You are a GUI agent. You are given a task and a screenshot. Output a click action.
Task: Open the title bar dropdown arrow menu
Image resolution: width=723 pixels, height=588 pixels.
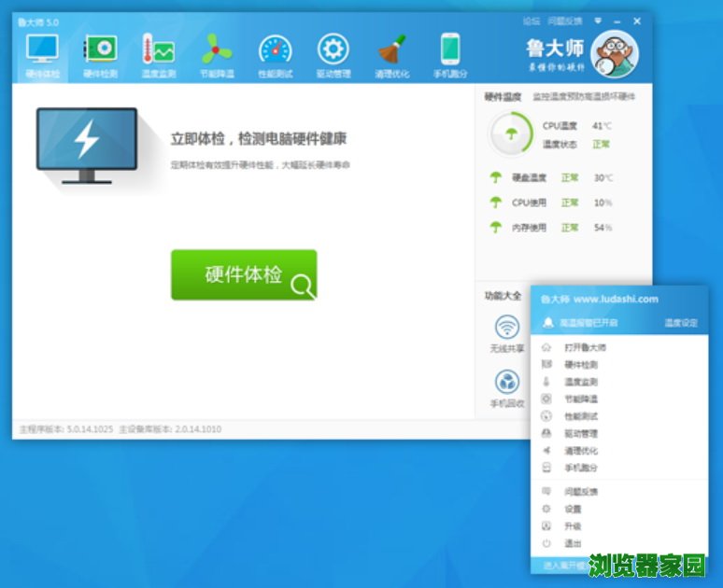click(x=598, y=21)
